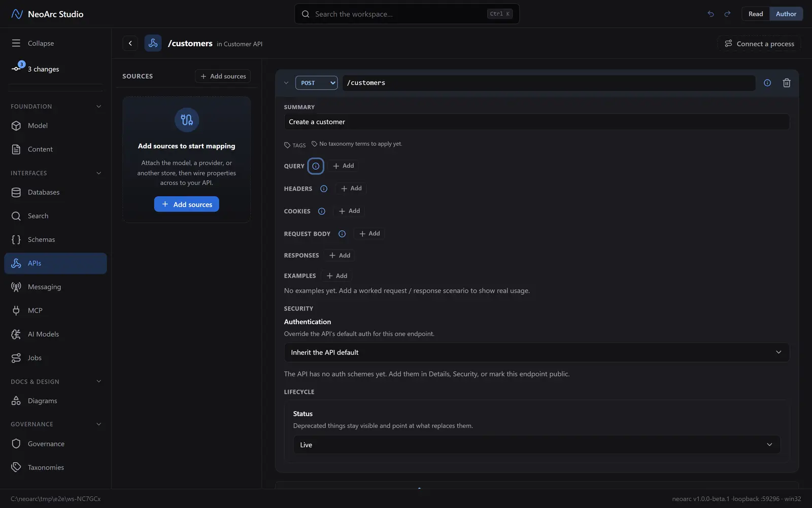Click the REQUEST BODY info icon
Screen dimensions: 812x508
point(342,234)
